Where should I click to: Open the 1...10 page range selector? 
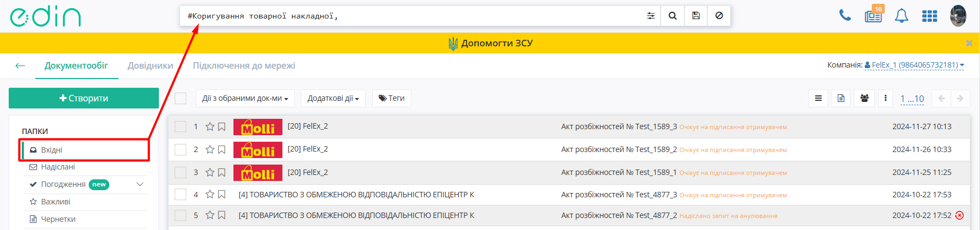[912, 99]
